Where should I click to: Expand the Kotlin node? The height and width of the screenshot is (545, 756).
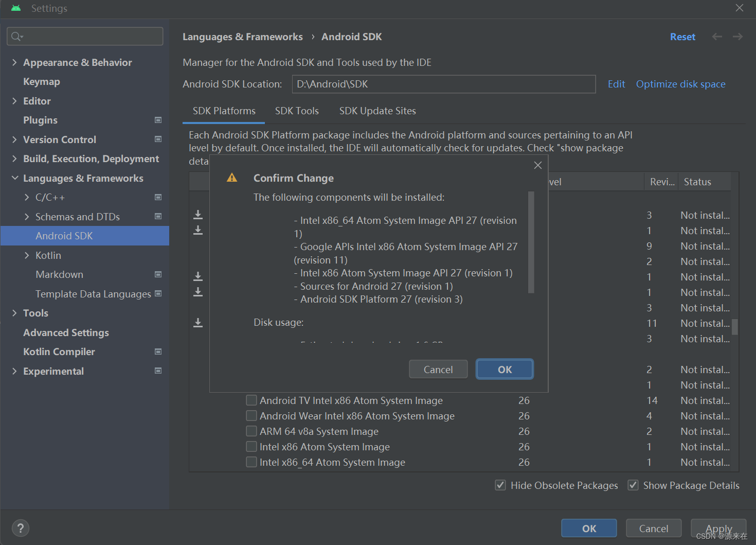pos(27,255)
